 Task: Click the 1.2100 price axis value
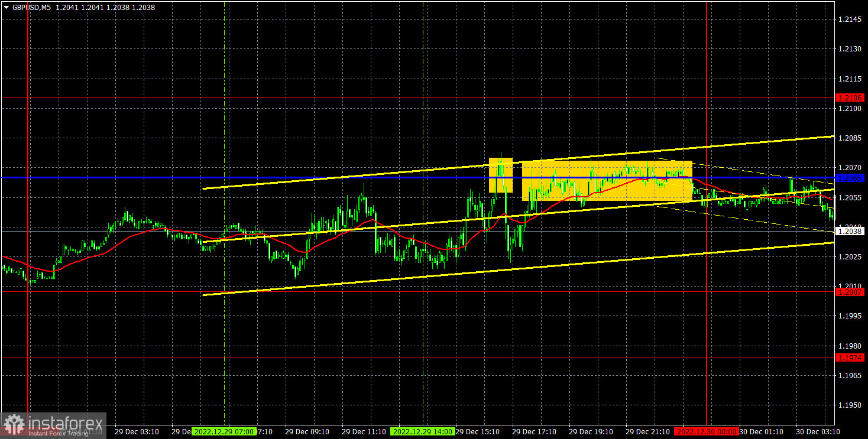pos(849,109)
